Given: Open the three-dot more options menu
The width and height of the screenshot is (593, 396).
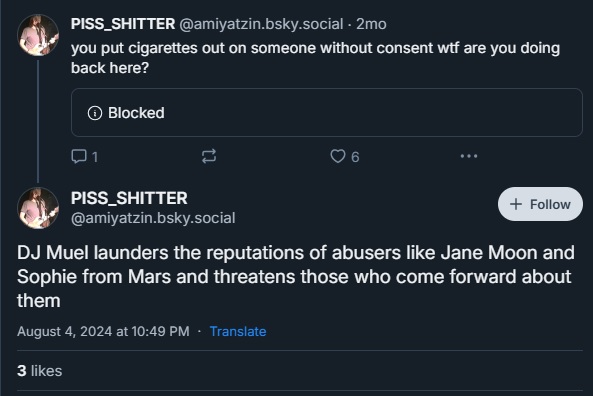Looking at the screenshot, I should point(469,156).
